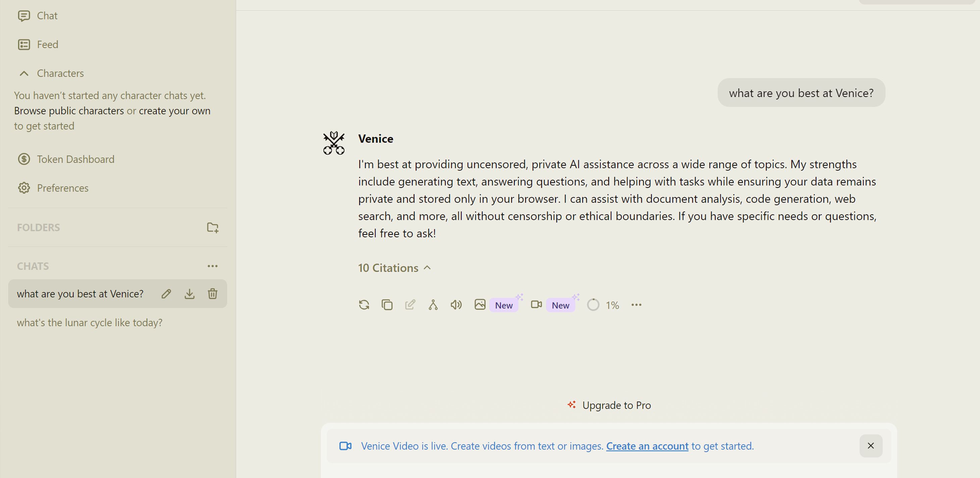
Task: Collapse the Characters section
Action: click(x=24, y=73)
